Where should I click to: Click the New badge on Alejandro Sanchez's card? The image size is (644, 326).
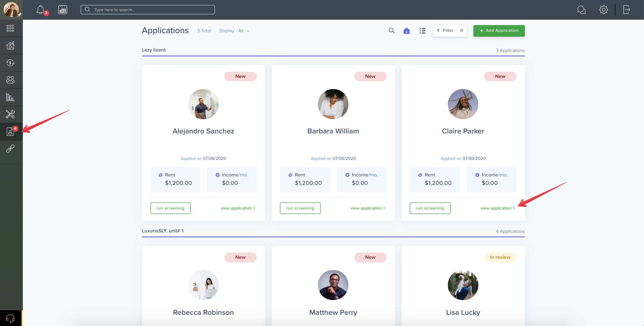click(x=240, y=76)
